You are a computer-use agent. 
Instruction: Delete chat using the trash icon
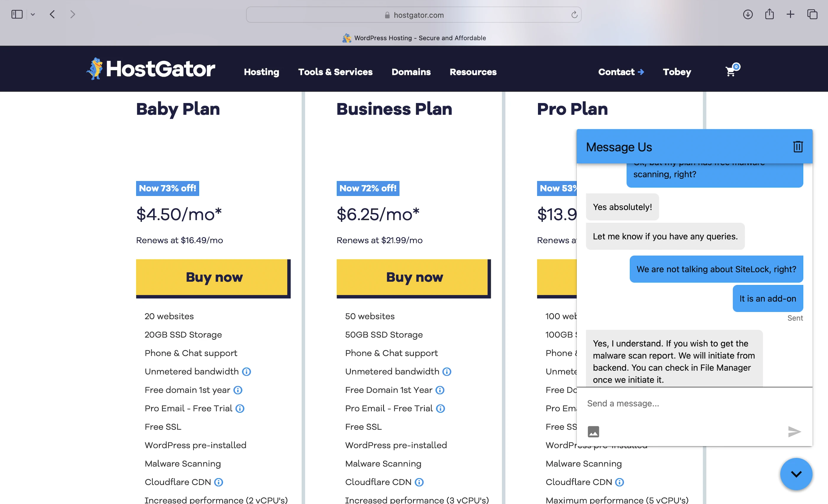coord(798,147)
